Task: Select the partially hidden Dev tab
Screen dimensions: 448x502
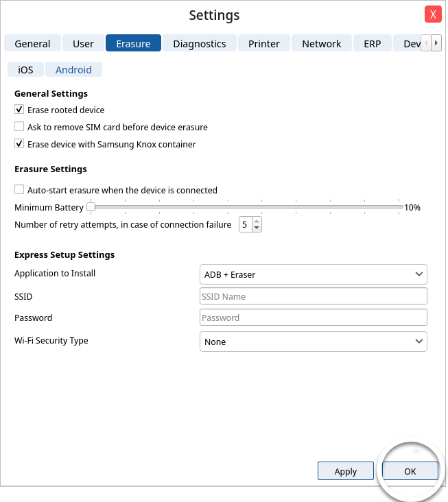Action: 408,43
